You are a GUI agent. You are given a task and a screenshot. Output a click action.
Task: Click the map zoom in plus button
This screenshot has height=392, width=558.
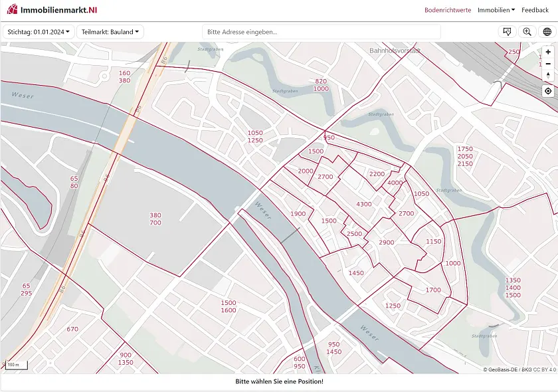[548, 52]
